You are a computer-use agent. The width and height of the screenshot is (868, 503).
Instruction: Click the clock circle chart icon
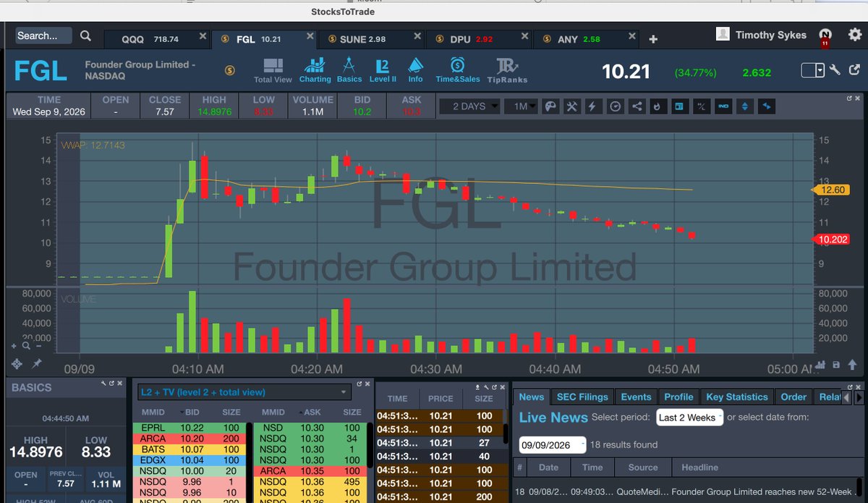point(615,106)
